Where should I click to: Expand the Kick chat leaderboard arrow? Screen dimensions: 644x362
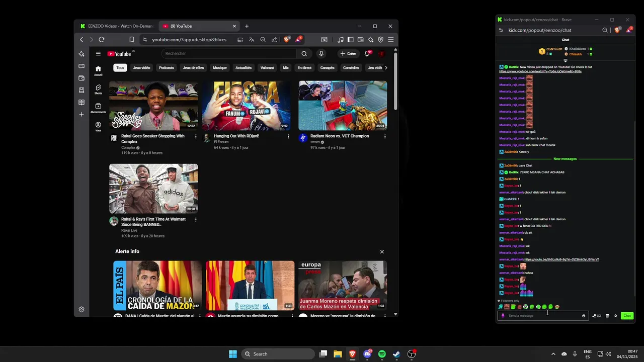click(566, 60)
